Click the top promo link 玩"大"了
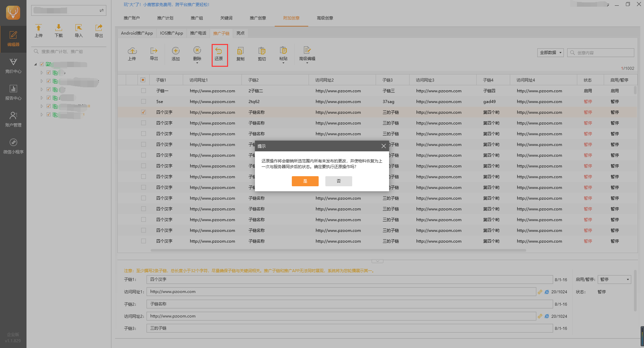Viewport: 644px width, 348px height. coord(166,5)
